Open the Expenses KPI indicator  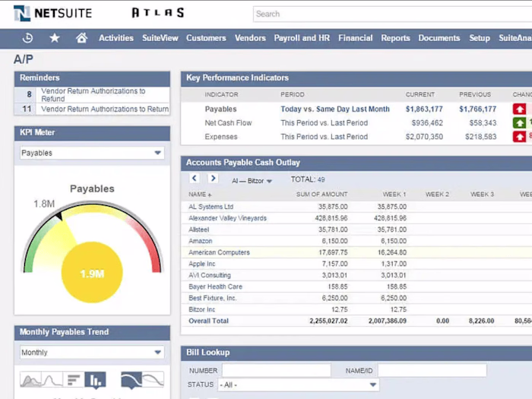(221, 137)
